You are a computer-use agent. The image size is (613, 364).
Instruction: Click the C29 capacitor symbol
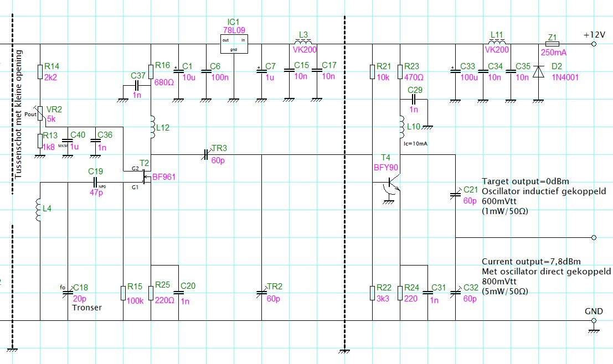[x=414, y=99]
